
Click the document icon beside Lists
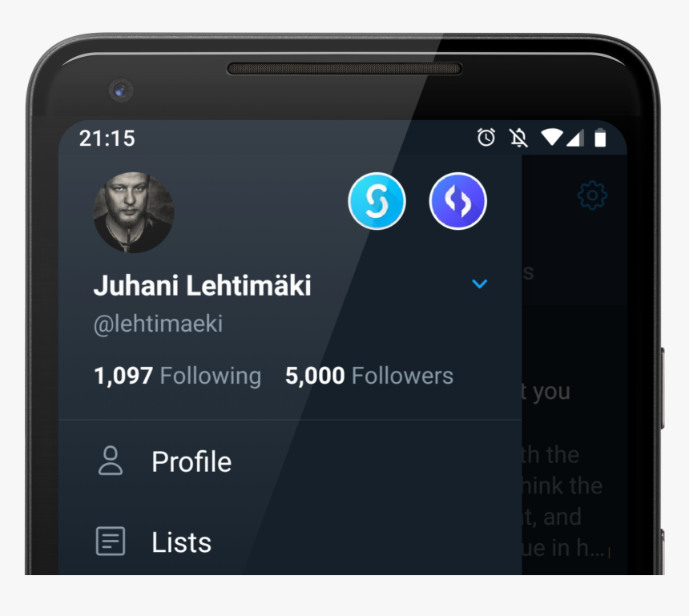[x=111, y=542]
